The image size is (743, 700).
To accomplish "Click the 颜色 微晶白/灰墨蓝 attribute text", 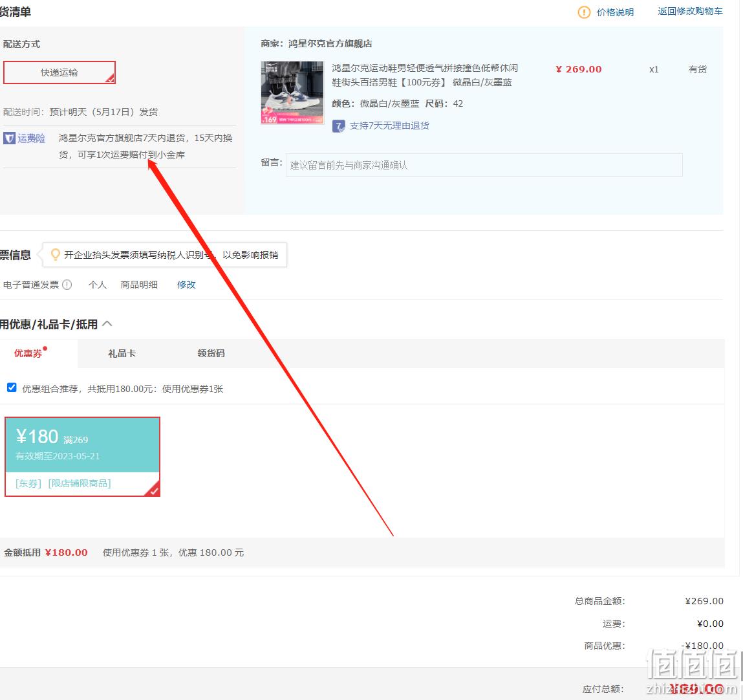I will click(x=375, y=104).
